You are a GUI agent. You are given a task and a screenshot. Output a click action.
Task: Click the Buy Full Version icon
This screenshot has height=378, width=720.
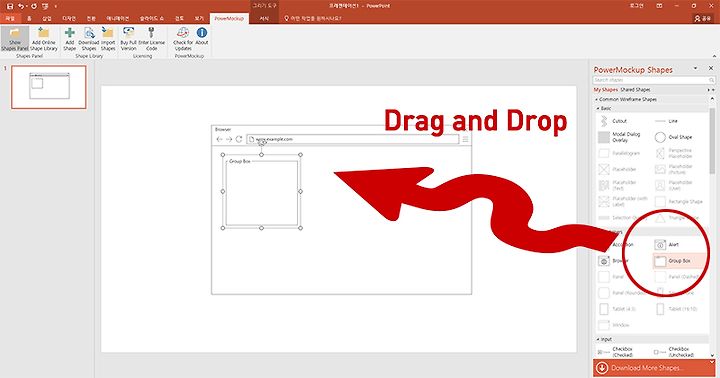pyautogui.click(x=129, y=32)
